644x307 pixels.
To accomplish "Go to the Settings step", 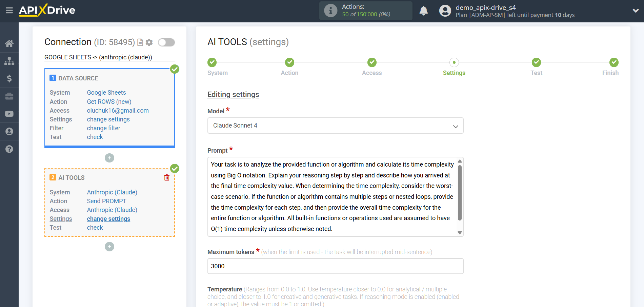I will (454, 62).
